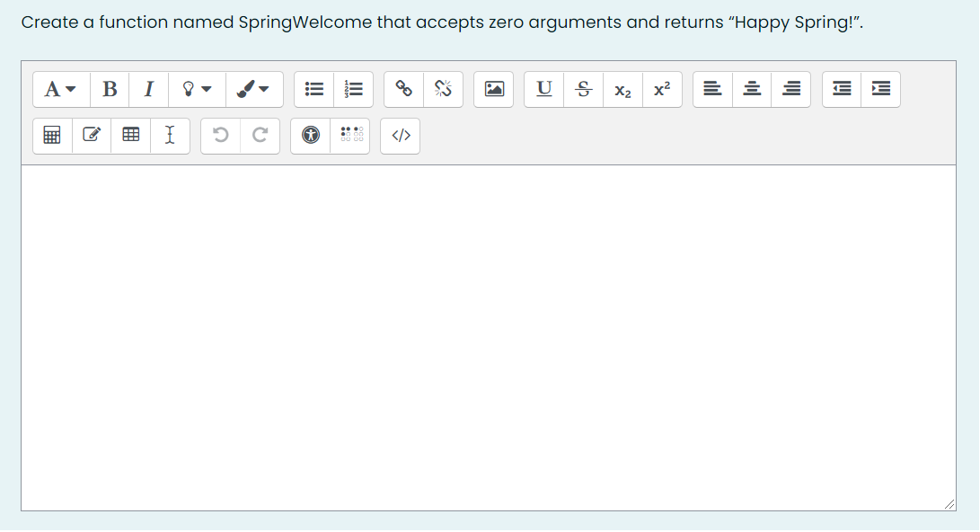Insert an image into the editor
The image size is (980, 532).
493,89
